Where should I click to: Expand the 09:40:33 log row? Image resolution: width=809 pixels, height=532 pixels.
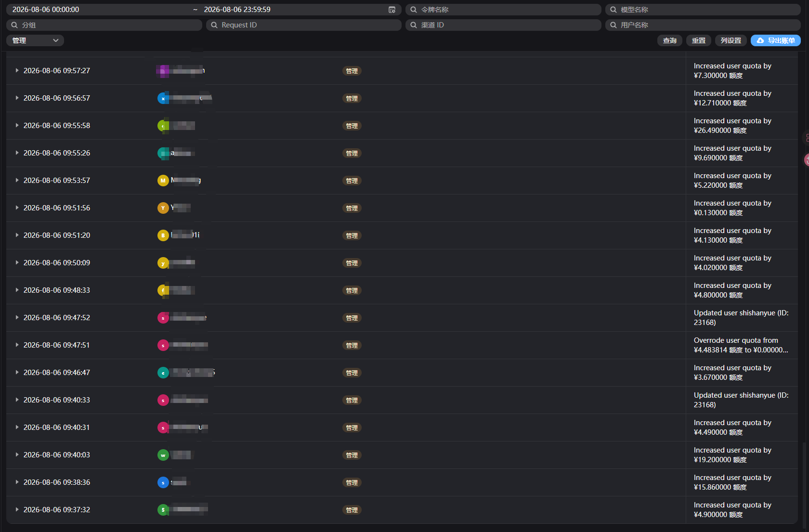point(17,400)
